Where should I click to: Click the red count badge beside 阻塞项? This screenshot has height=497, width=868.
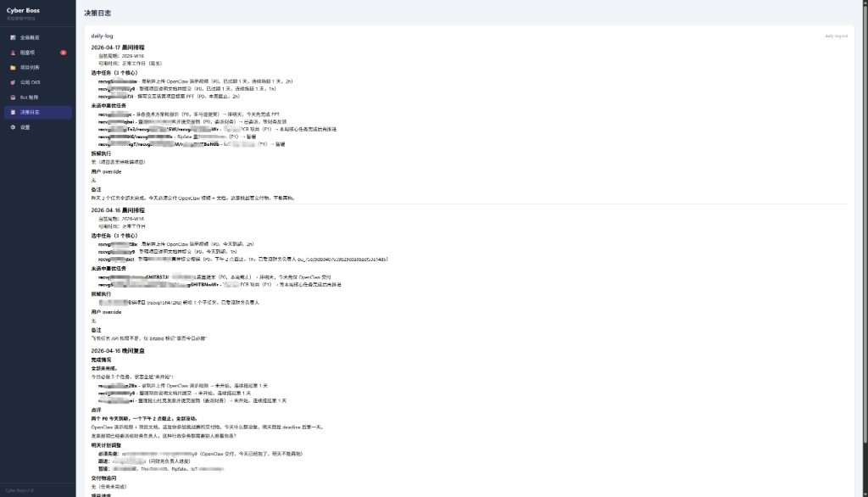pos(63,53)
